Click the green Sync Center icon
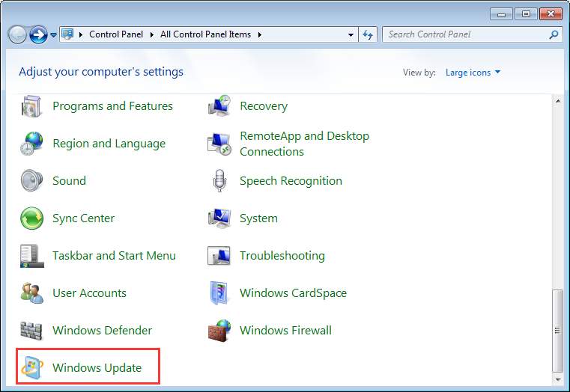 click(x=31, y=218)
